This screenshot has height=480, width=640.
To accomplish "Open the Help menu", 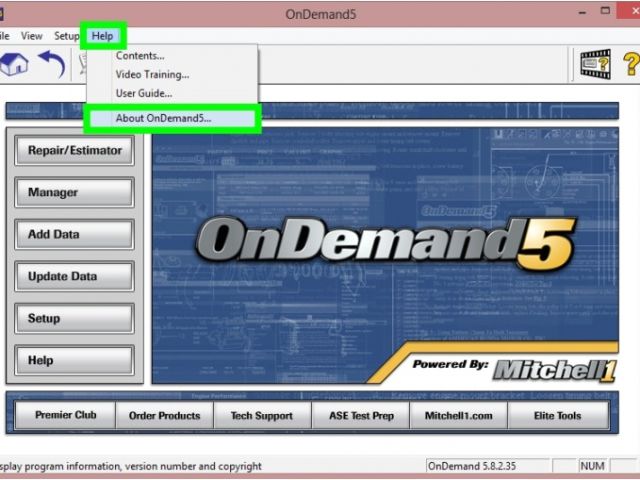I will pos(102,36).
